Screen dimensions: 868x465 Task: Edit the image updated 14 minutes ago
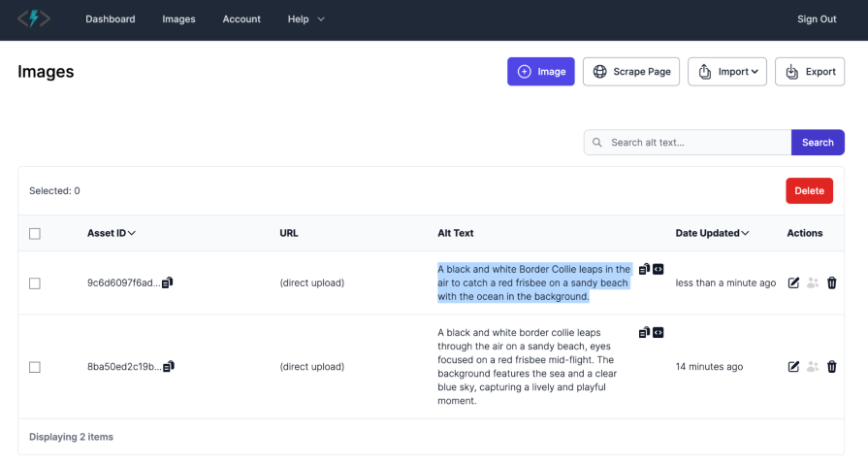(793, 367)
